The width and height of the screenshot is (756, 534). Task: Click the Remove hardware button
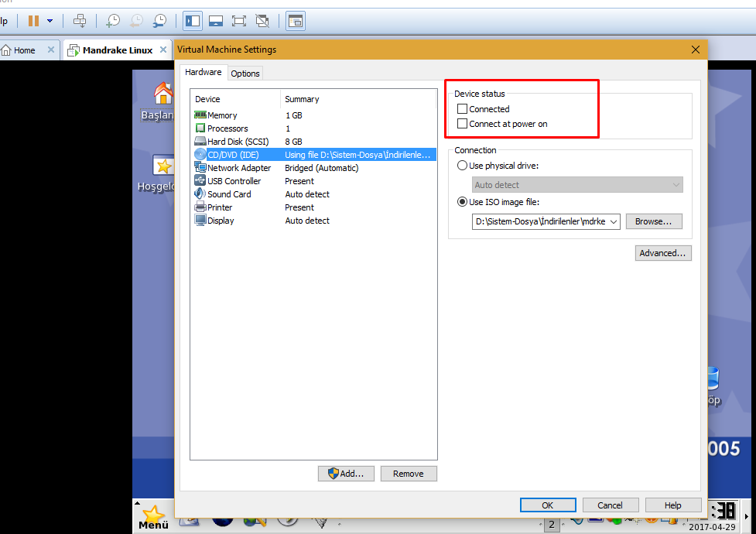click(x=409, y=473)
